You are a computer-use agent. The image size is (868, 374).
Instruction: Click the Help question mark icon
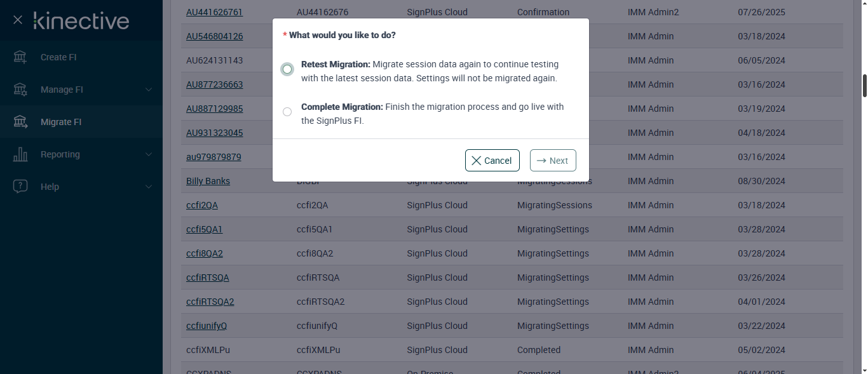point(20,187)
